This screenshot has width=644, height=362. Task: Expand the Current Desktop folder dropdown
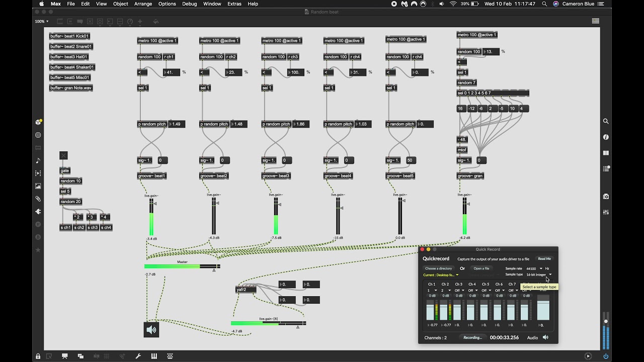click(441, 275)
